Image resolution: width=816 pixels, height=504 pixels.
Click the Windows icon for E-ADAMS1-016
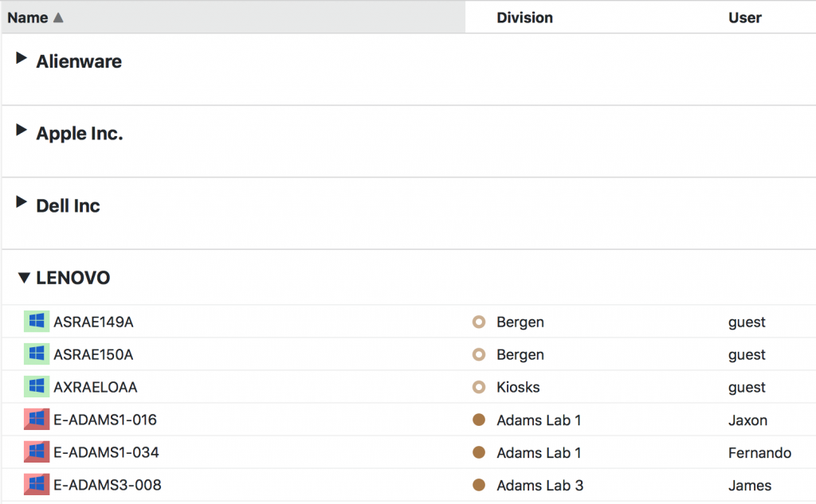(x=37, y=420)
